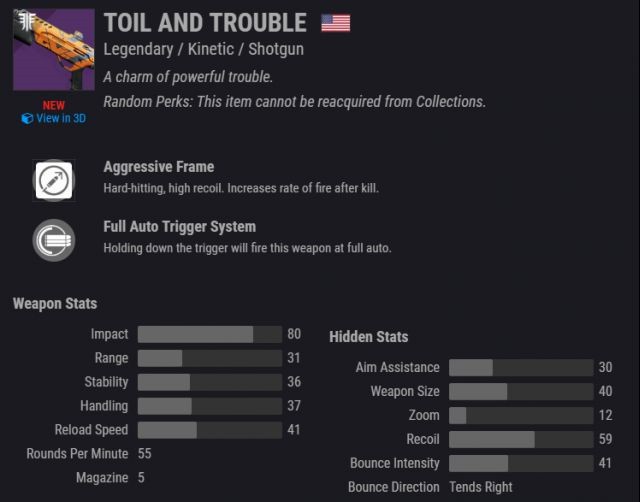Open the View in 3D link
Image resolution: width=640 pixels, height=502 pixels.
(54, 118)
